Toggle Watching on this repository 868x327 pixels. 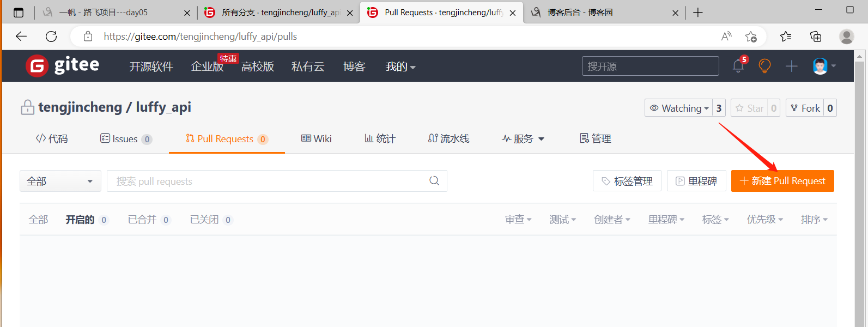click(678, 108)
